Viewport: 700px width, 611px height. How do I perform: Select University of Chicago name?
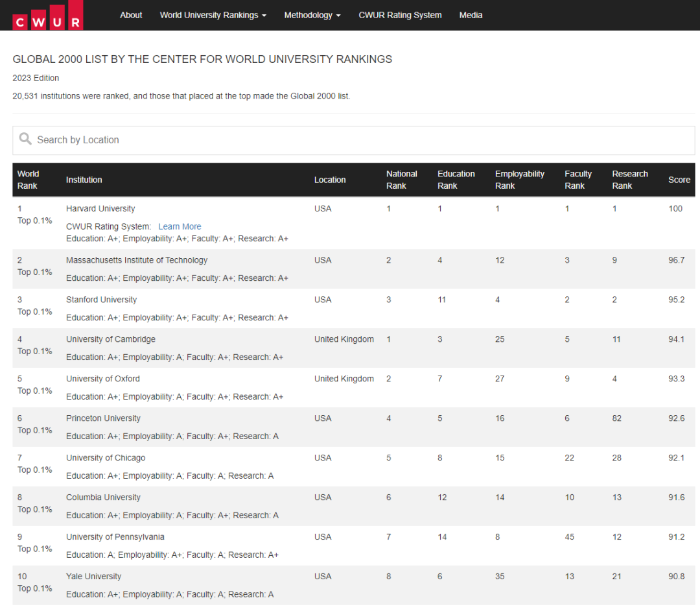(106, 458)
